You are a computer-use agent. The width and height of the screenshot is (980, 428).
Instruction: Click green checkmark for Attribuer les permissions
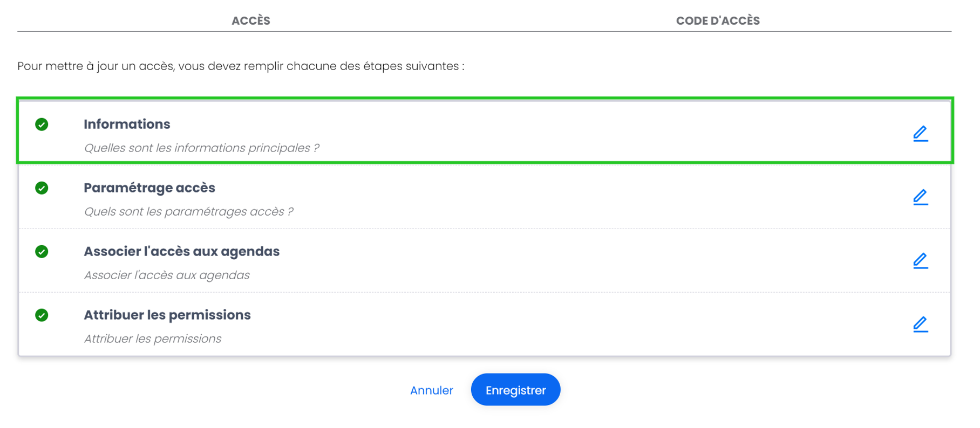click(42, 315)
